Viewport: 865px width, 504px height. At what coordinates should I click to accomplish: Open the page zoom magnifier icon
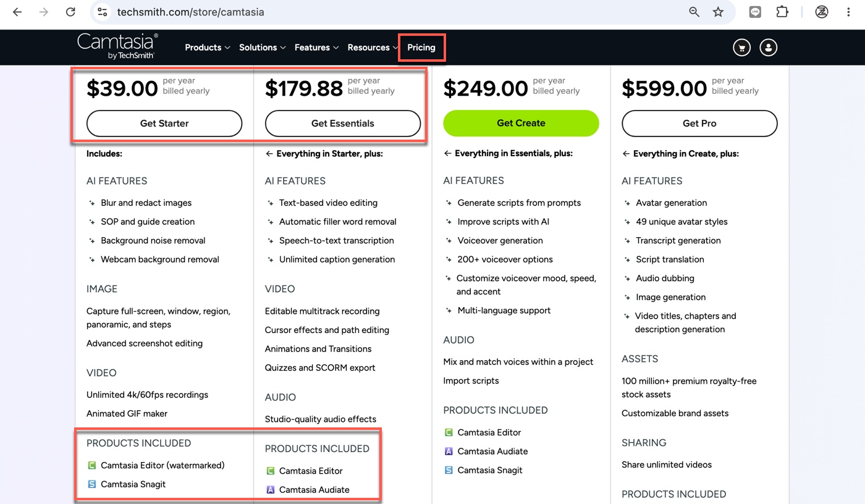tap(694, 12)
